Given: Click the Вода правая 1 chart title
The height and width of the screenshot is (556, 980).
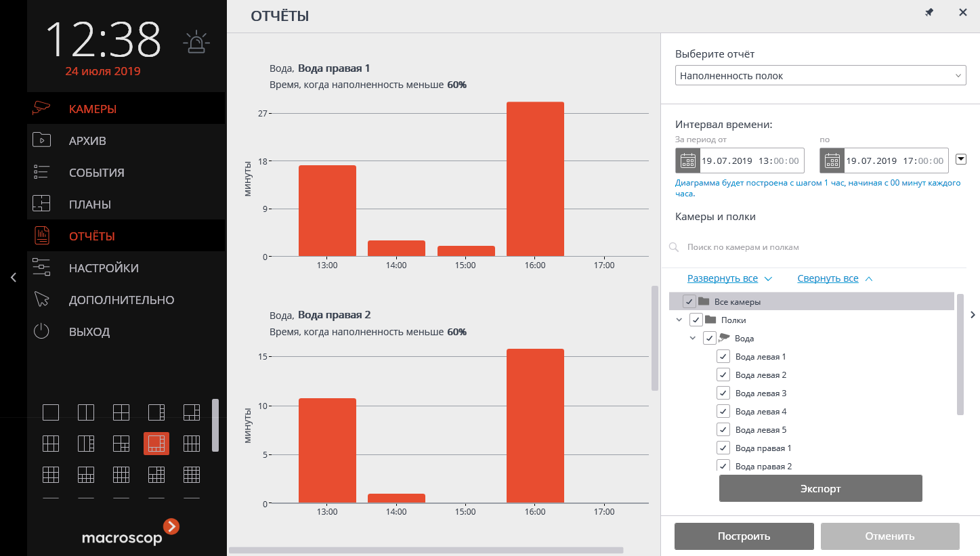Looking at the screenshot, I should [x=320, y=68].
